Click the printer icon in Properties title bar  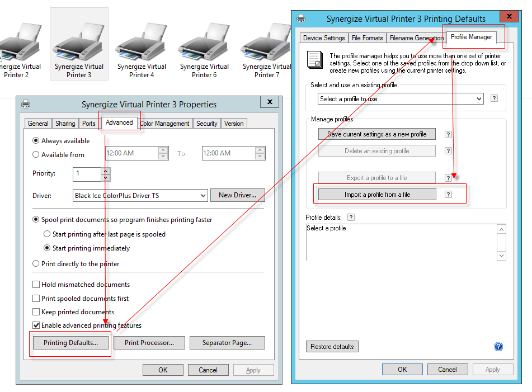coord(26,104)
